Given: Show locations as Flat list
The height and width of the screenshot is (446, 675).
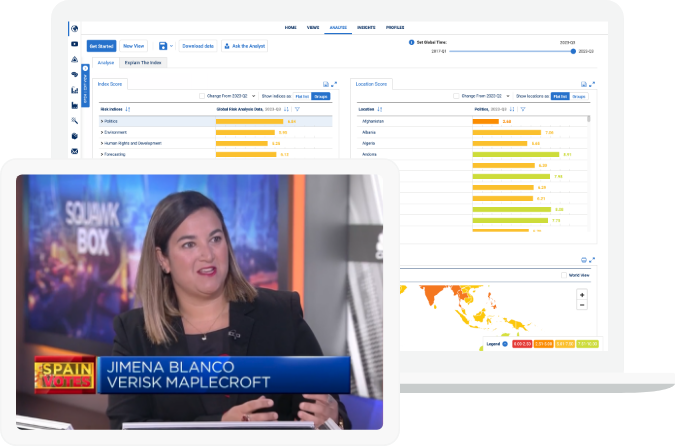Looking at the screenshot, I should 560,96.
